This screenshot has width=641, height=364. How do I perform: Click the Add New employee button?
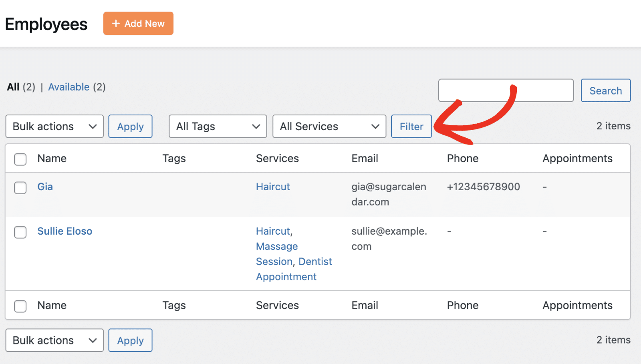(x=138, y=24)
